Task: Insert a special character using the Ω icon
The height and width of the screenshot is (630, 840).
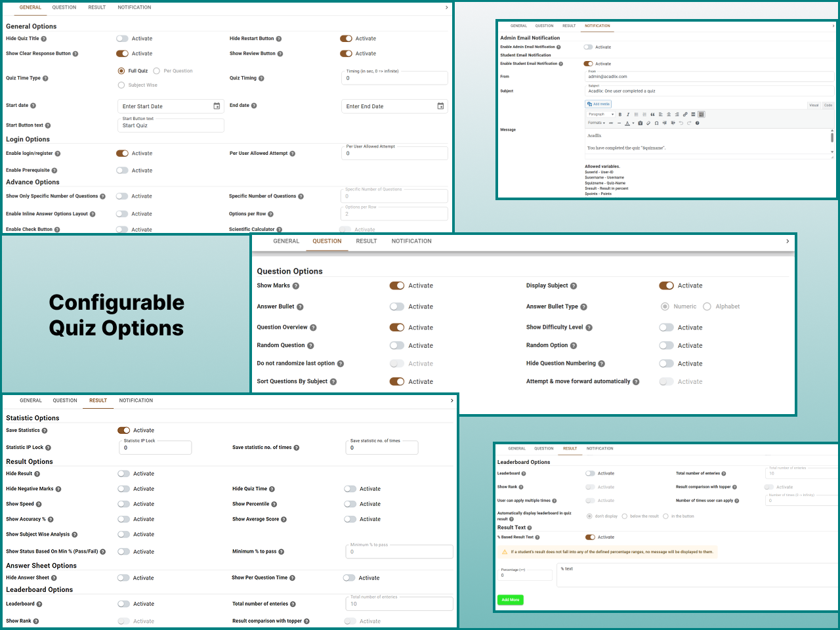Action: [x=657, y=123]
